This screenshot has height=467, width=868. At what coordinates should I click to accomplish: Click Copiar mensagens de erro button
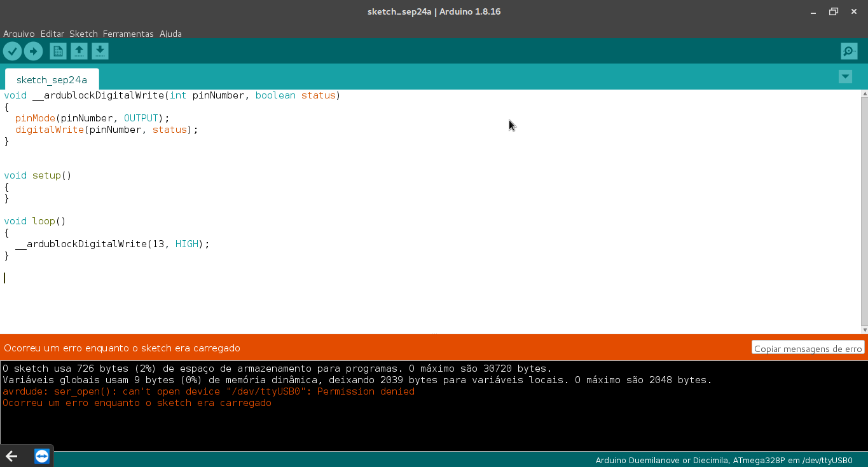point(808,348)
